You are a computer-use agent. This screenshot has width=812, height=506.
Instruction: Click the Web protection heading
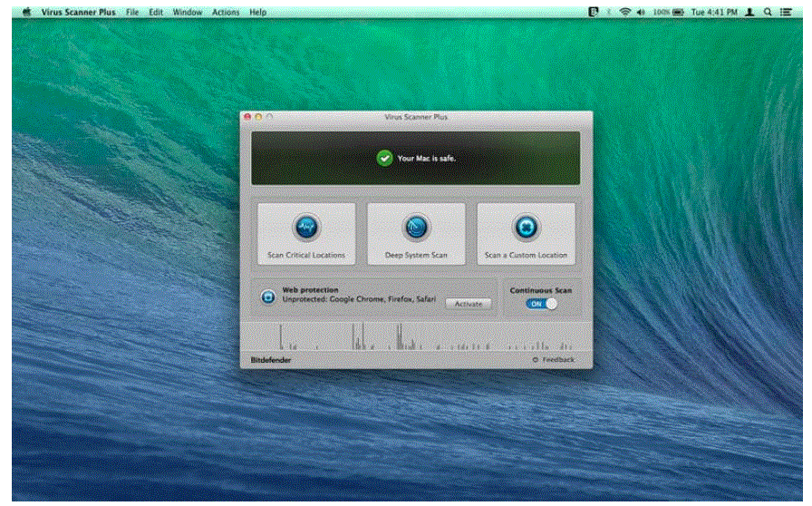[310, 290]
